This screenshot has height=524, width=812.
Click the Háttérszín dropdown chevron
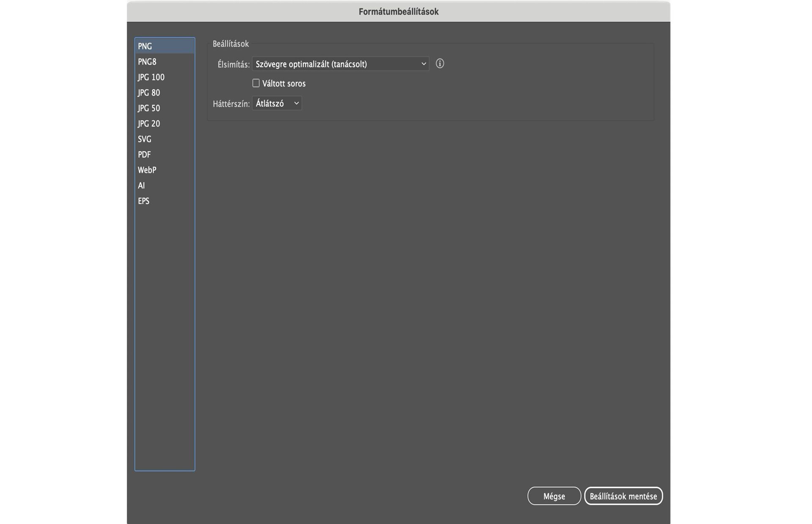tap(296, 104)
